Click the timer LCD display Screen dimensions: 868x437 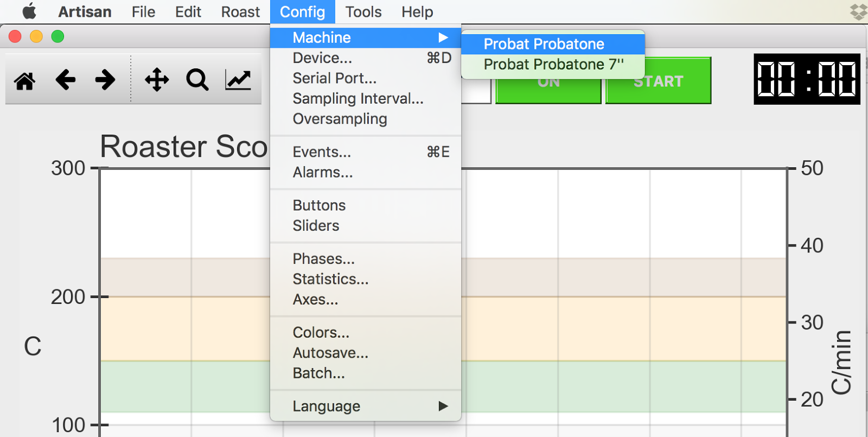pyautogui.click(x=807, y=79)
